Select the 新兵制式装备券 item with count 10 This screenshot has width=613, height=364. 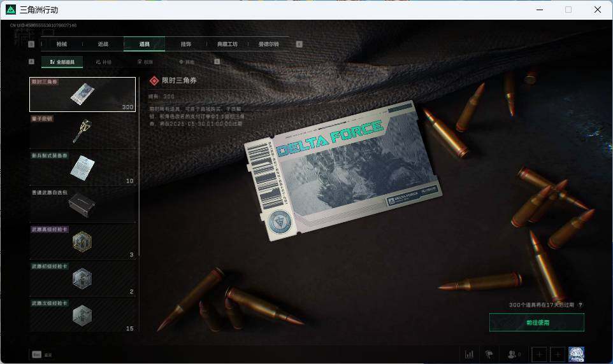[x=82, y=168]
